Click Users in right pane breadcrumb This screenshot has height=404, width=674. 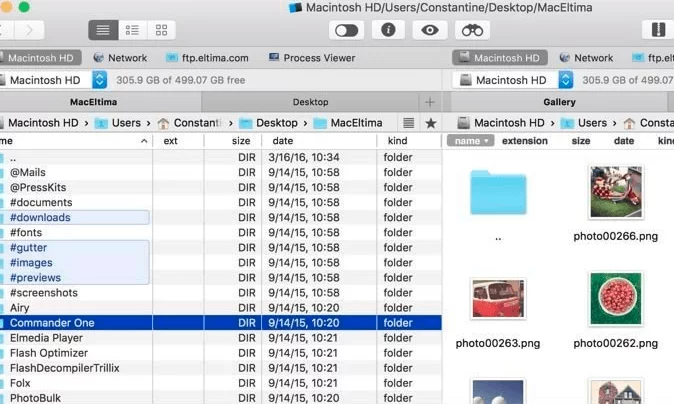pos(584,123)
